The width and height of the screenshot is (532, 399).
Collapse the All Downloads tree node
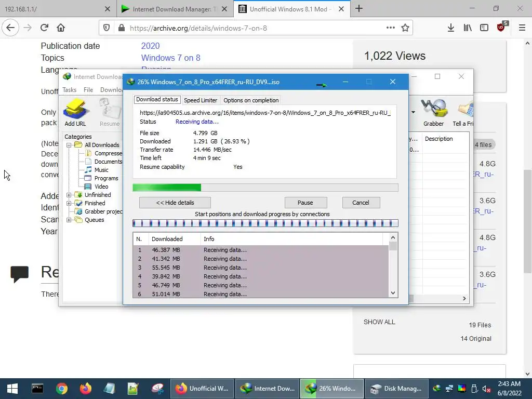tap(69, 145)
